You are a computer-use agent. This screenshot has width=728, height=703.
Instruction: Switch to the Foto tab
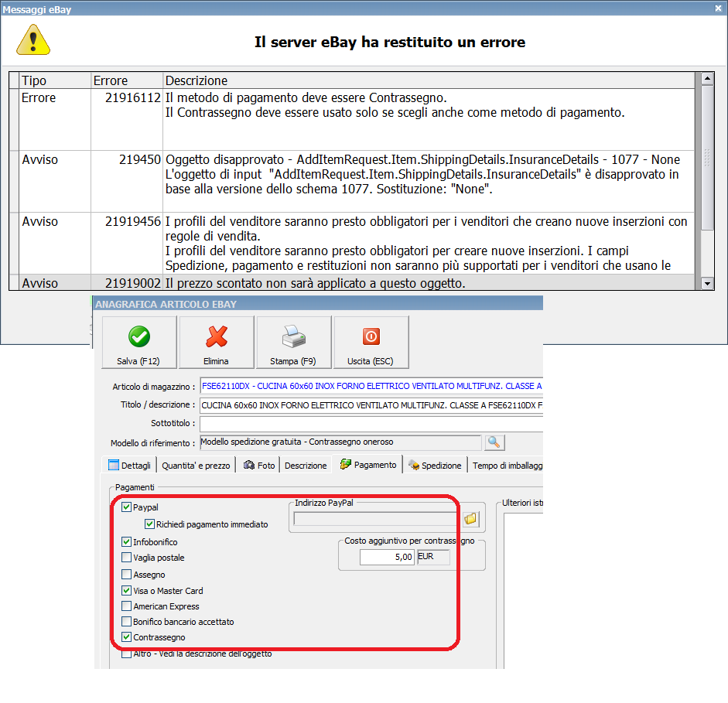click(259, 465)
